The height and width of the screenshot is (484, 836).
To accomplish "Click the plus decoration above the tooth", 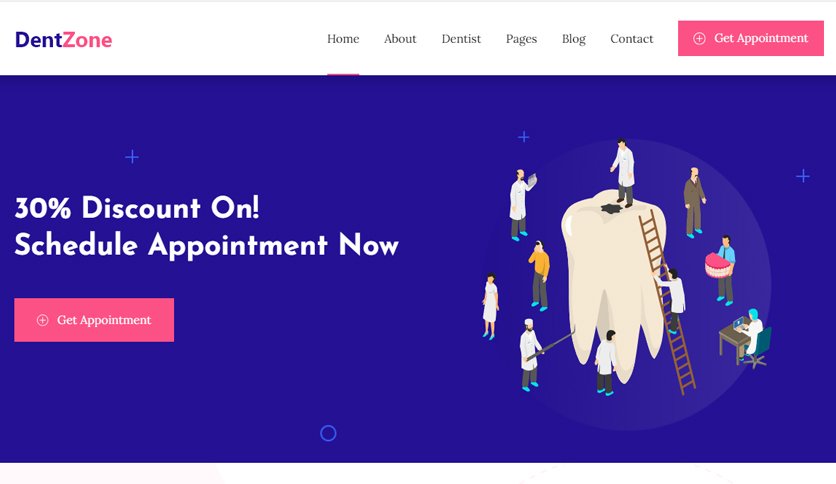I will 524,137.
